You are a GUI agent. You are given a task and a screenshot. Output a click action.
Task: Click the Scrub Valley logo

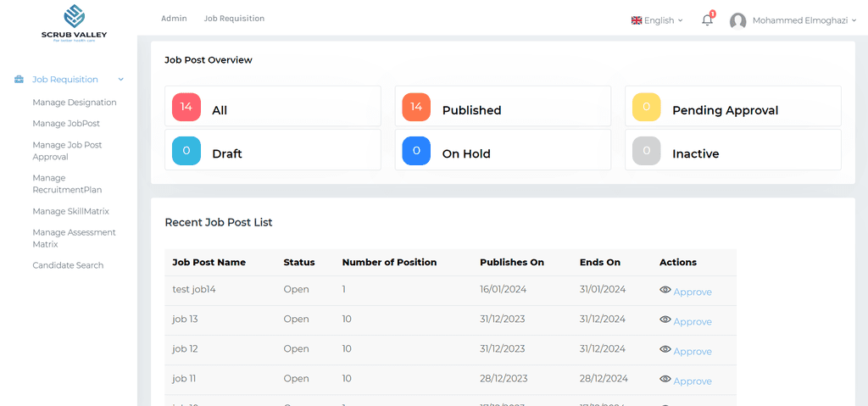[75, 23]
